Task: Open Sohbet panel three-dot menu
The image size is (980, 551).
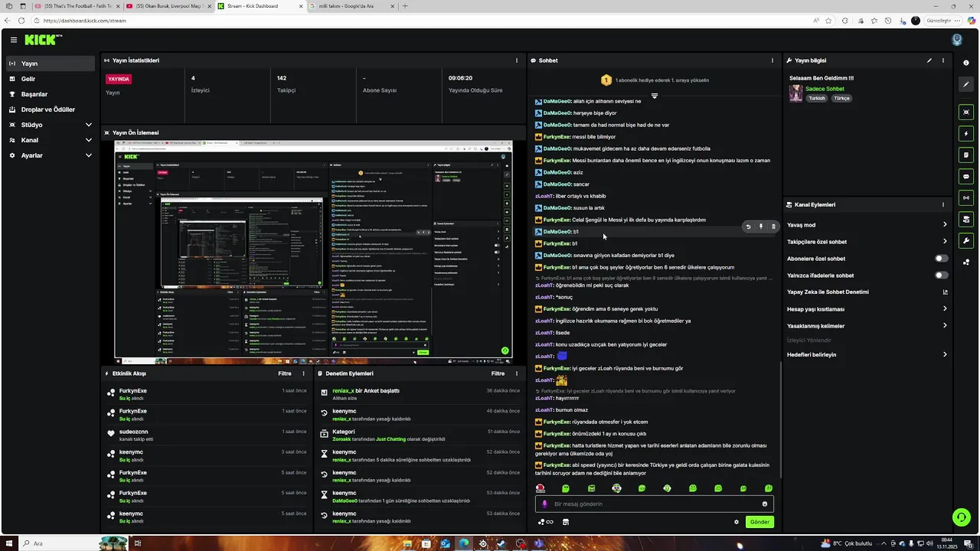Action: click(772, 60)
